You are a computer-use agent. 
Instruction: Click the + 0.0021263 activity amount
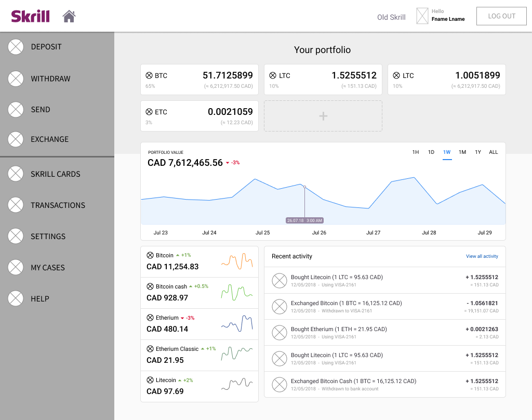click(x=482, y=329)
